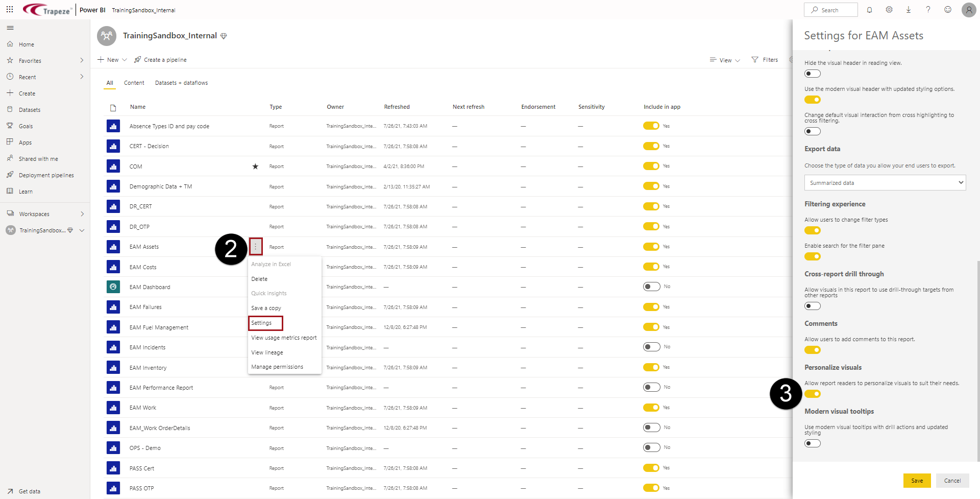Screen dimensions: 980x499
Task: Click the Power BI settings gear icon
Action: coord(889,10)
